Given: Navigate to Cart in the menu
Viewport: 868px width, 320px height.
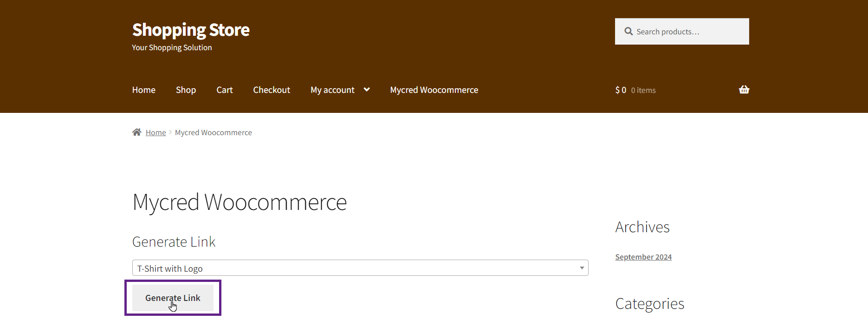Looking at the screenshot, I should [x=225, y=90].
